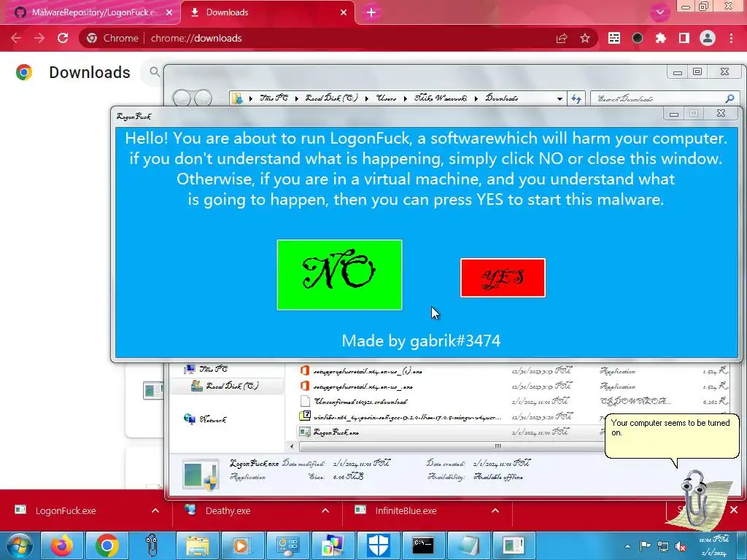Switch to the MalwareRepository GitHub tab
The image size is (747, 560).
tap(93, 12)
